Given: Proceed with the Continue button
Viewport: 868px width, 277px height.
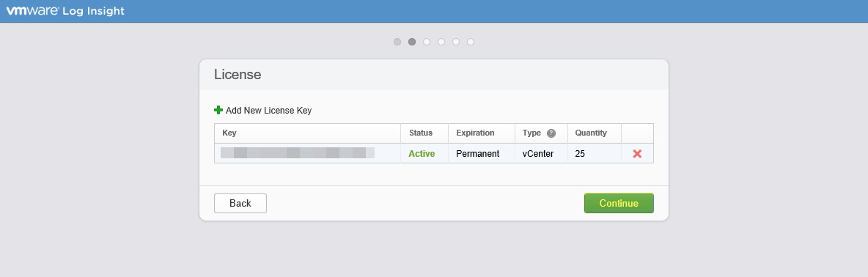Looking at the screenshot, I should (619, 203).
